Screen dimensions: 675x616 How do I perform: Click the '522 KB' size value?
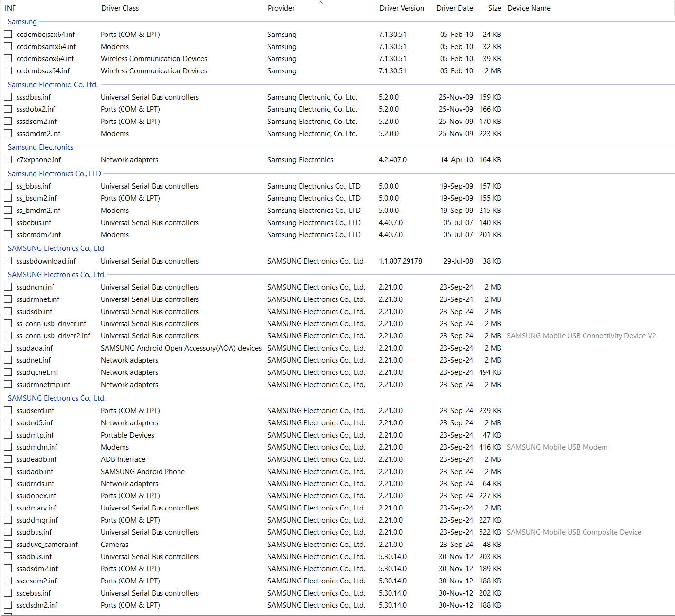click(x=490, y=532)
